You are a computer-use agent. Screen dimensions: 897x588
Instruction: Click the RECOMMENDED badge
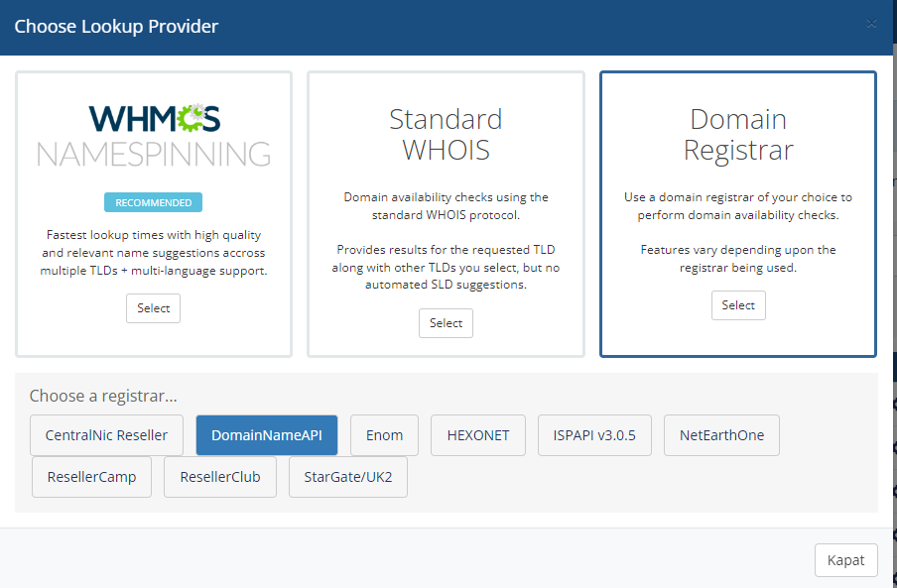point(154,202)
